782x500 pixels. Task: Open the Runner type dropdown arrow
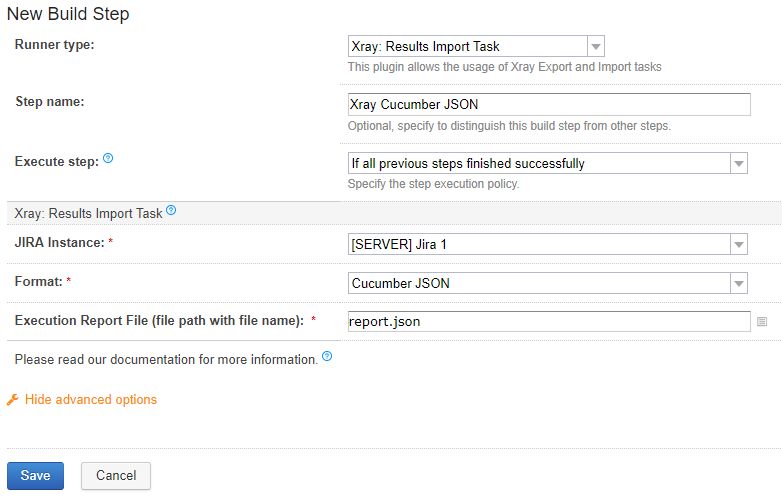(595, 46)
